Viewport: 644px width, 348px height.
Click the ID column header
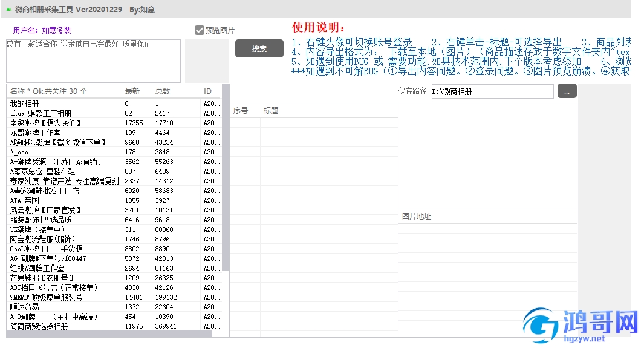[x=211, y=91]
